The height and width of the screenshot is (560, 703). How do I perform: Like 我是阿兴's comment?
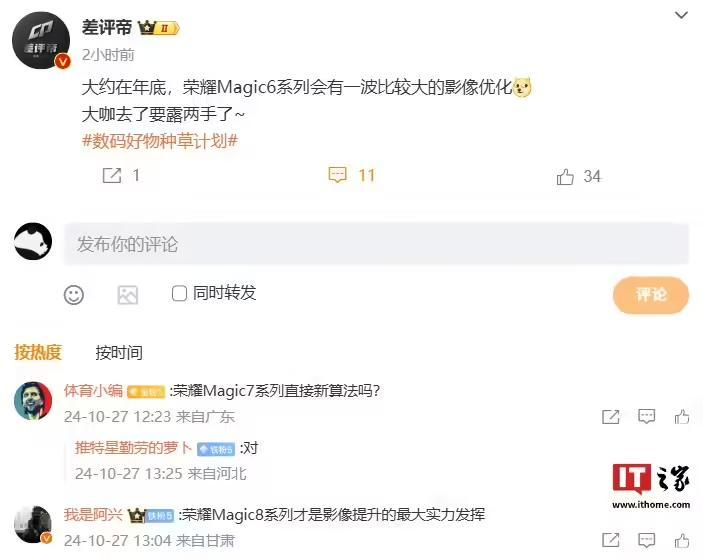(682, 540)
